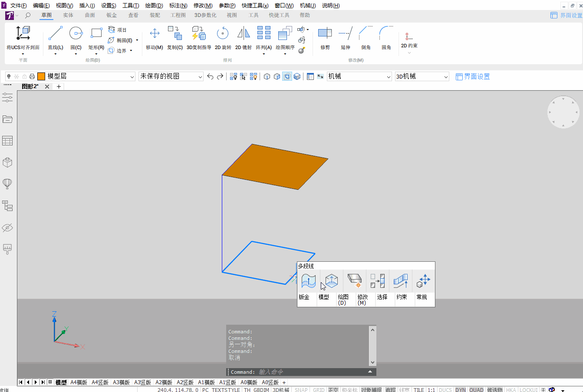Open the View (视图) menu
The height and width of the screenshot is (392, 583).
[x=64, y=6]
